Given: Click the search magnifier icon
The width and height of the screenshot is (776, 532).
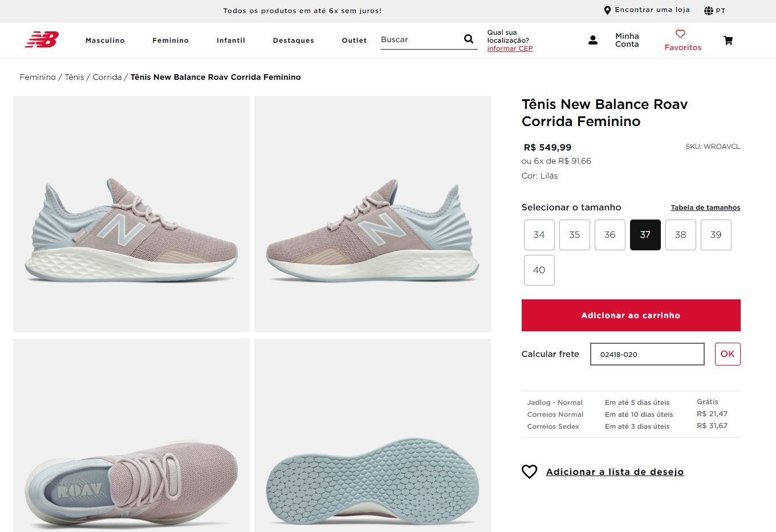Looking at the screenshot, I should (469, 39).
